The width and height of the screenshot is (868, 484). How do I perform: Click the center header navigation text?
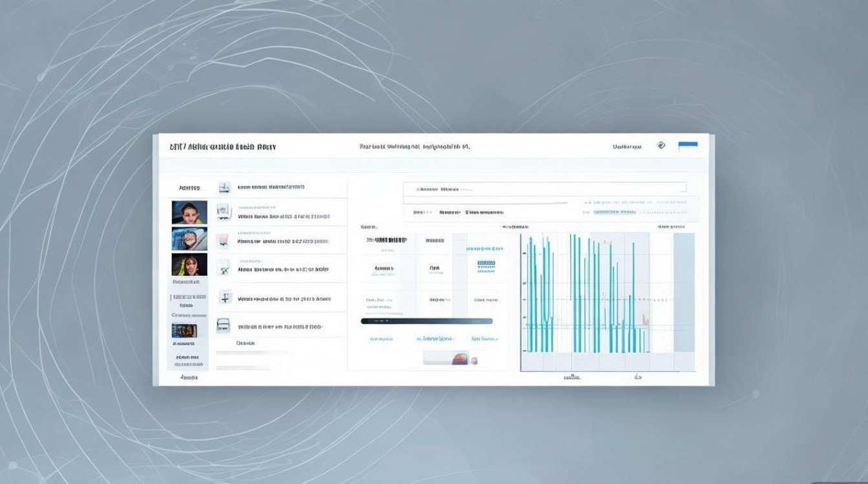[x=415, y=147]
